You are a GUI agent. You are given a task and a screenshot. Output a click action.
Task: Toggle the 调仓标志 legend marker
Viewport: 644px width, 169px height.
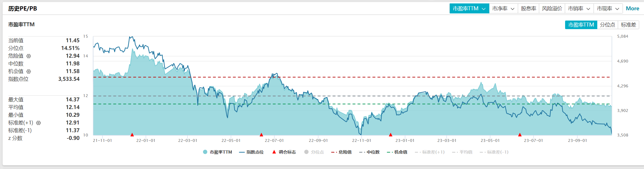(284, 152)
